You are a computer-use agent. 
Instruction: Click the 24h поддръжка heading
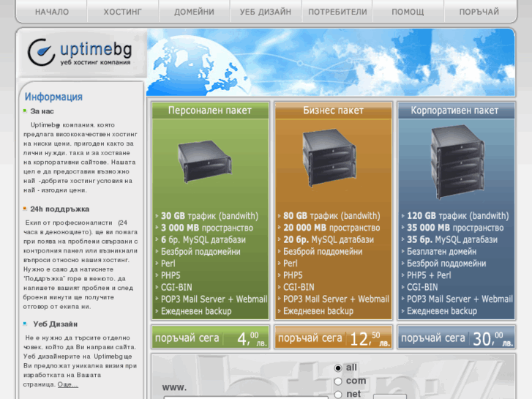60,209
